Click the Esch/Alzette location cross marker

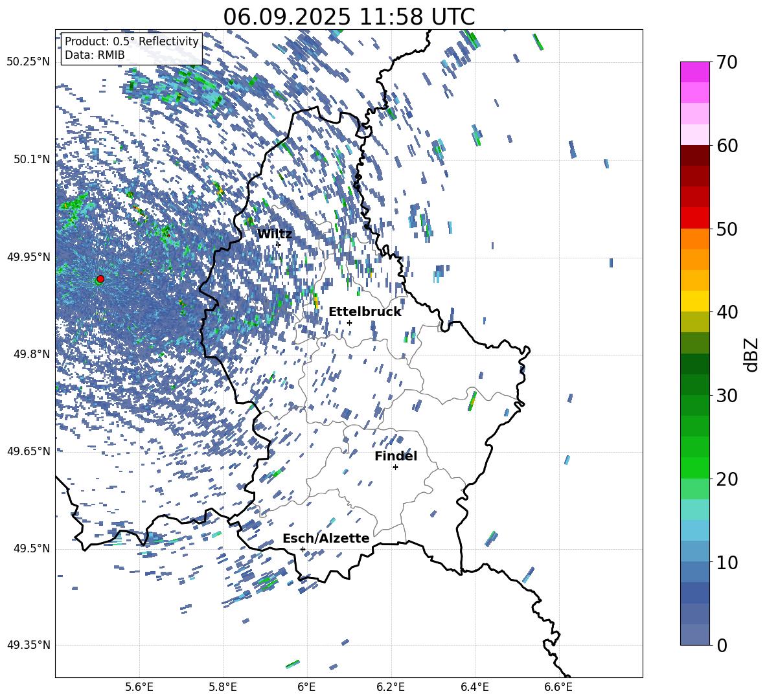pos(303,549)
